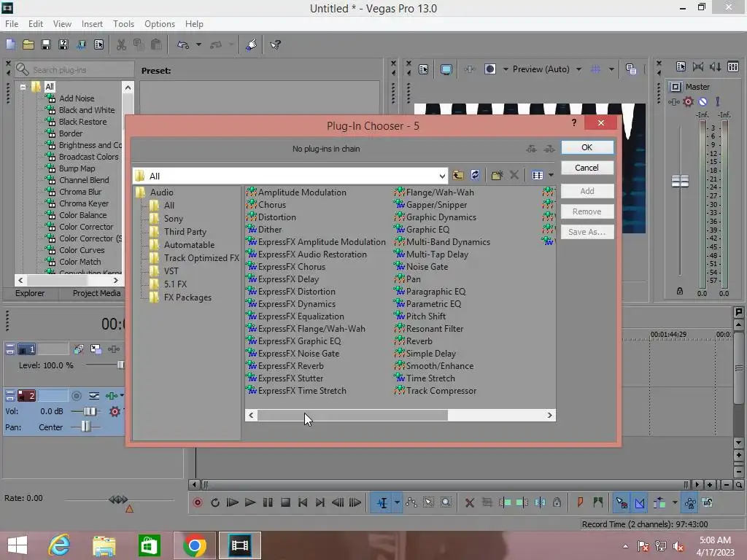Click the Record button in transport bar

click(197, 502)
